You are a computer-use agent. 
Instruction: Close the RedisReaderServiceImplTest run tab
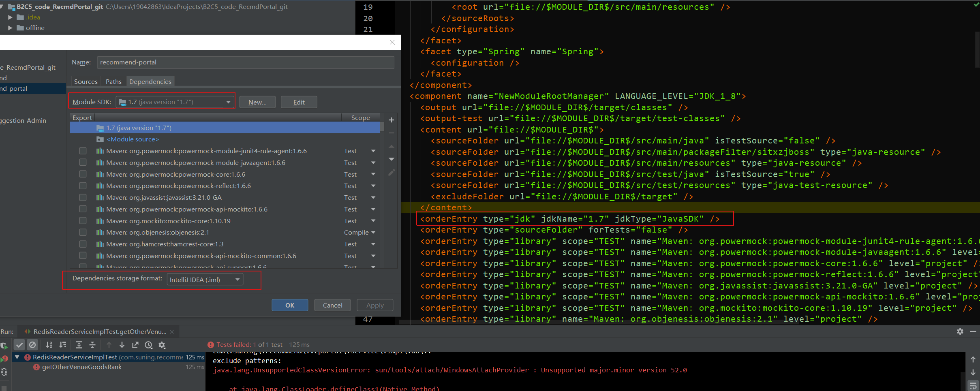click(x=172, y=331)
